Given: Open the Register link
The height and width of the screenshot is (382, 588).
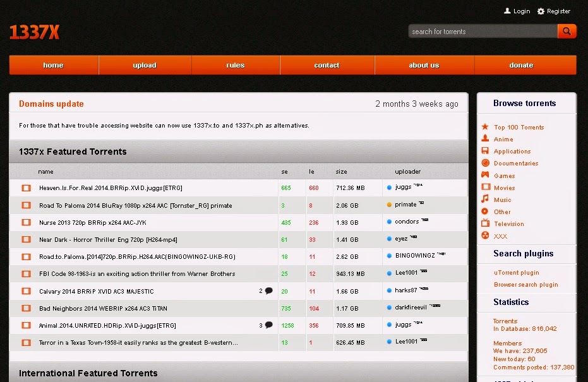Looking at the screenshot, I should click(554, 11).
